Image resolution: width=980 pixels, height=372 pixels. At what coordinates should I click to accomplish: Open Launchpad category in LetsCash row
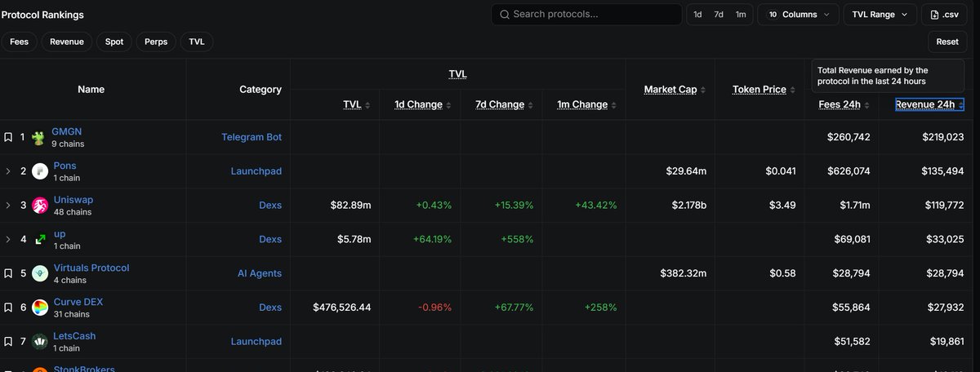256,342
